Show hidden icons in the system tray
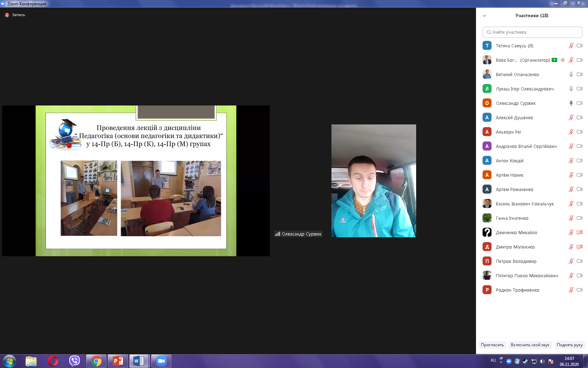Screen dimensions: 588x368 [501, 360]
